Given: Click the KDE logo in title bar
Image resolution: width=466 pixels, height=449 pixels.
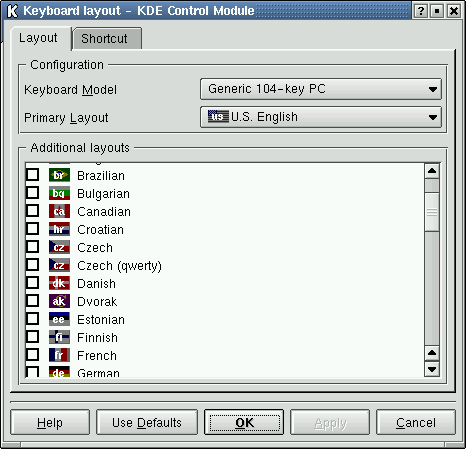Looking at the screenshot, I should (12, 11).
